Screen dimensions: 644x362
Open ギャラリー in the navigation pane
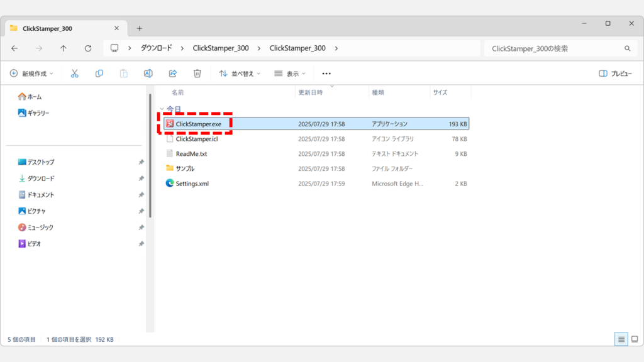point(34,113)
